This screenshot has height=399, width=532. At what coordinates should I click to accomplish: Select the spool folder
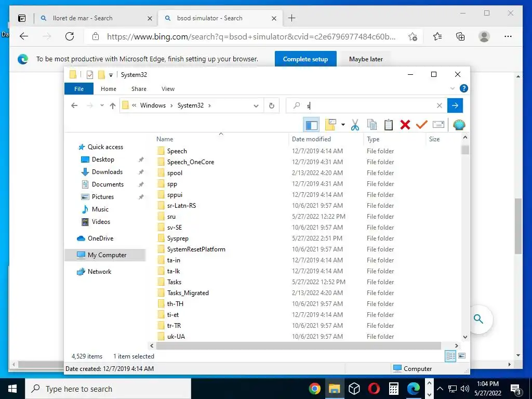coord(175,173)
